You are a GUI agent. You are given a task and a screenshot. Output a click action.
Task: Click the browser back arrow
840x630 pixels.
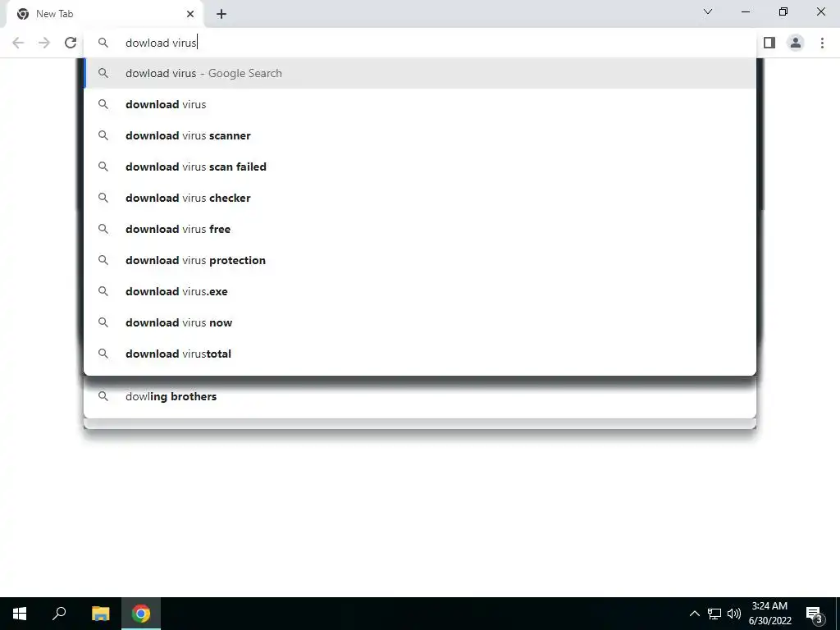coord(18,43)
